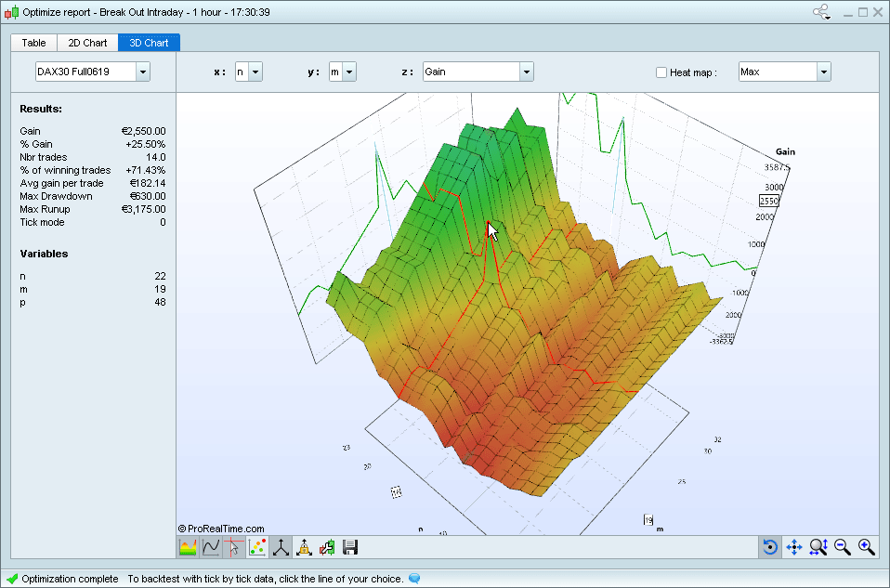This screenshot has width=890, height=588.
Task: Activate the rotate view tool
Action: 769,547
